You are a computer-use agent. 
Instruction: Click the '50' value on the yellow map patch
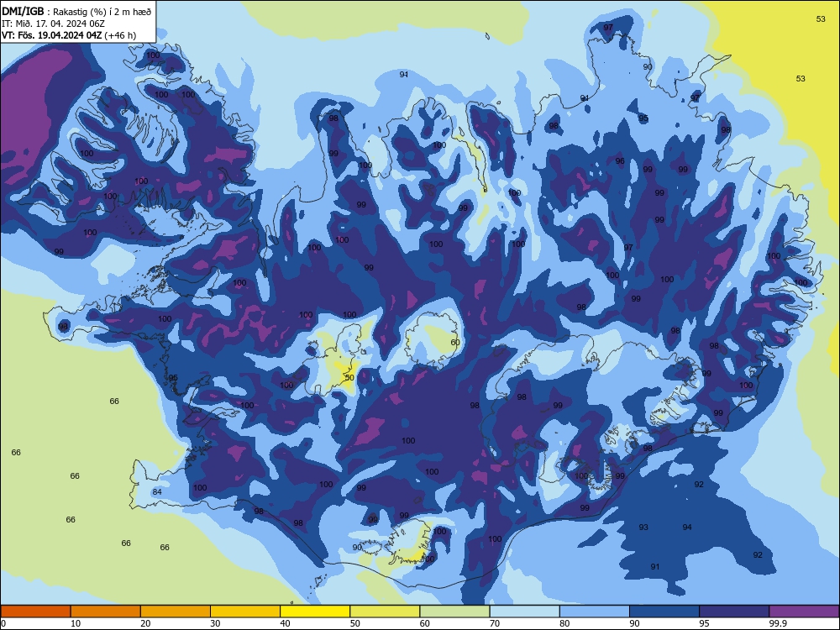(x=349, y=377)
